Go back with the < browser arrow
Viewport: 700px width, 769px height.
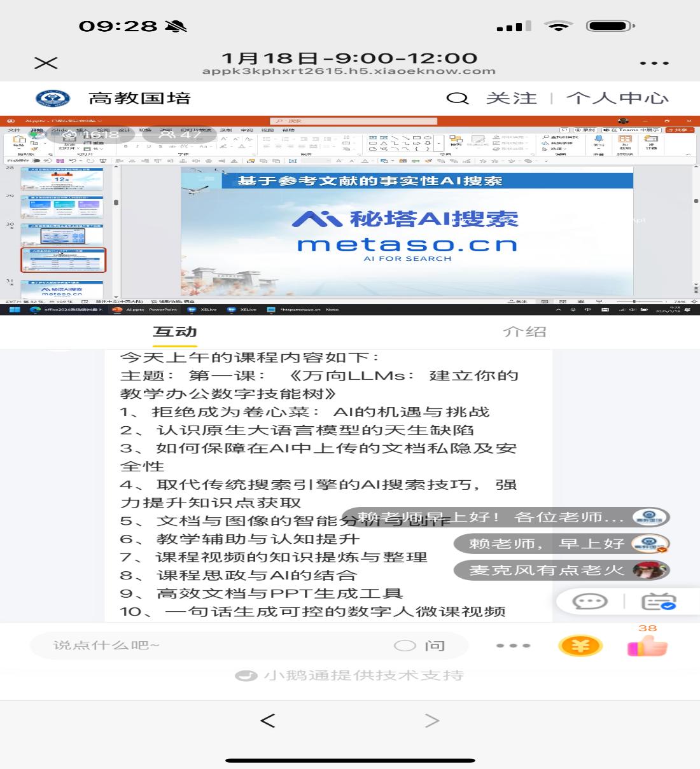(x=268, y=720)
